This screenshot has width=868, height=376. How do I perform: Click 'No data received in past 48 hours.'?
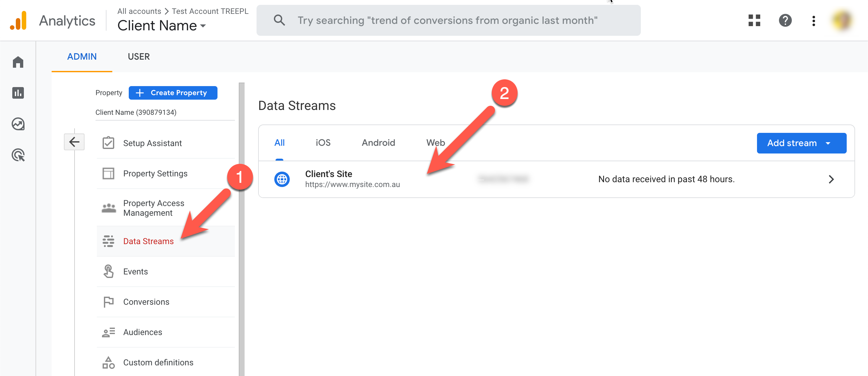click(x=666, y=179)
